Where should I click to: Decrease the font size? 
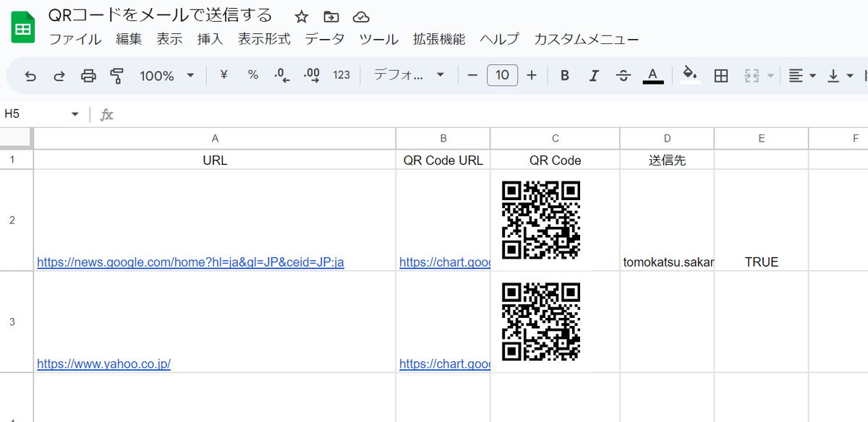[x=472, y=75]
